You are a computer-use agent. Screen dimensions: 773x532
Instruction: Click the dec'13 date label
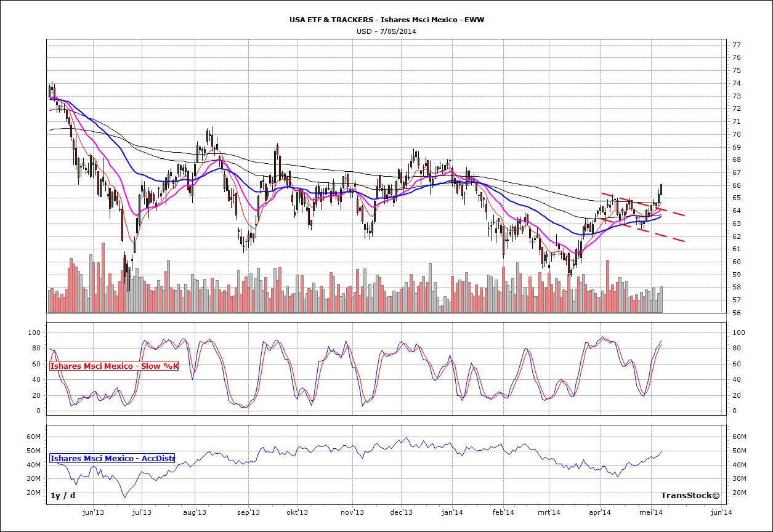point(401,512)
